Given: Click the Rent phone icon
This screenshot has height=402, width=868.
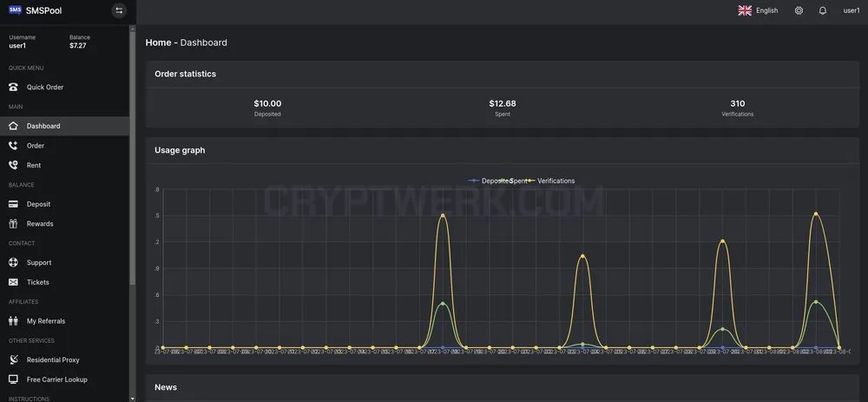Looking at the screenshot, I should [14, 165].
